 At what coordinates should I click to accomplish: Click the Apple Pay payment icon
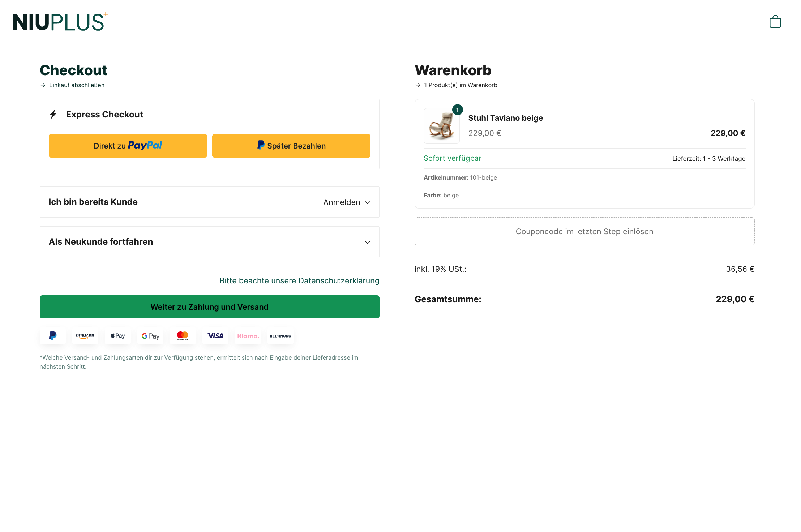118,336
